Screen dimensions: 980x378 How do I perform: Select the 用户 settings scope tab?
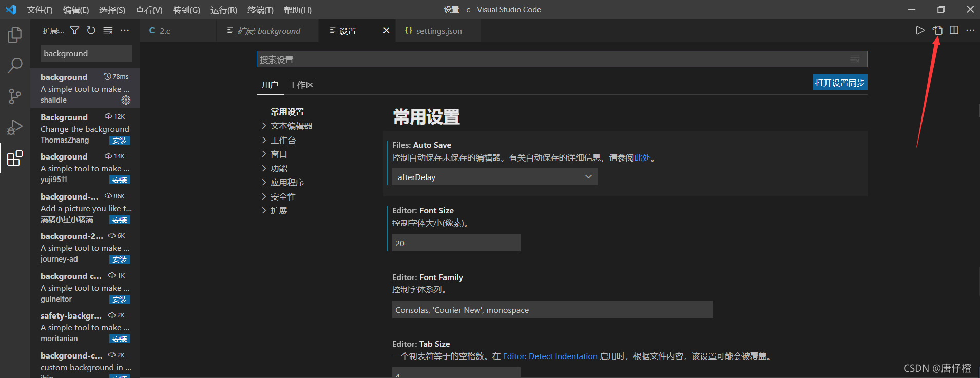click(270, 85)
